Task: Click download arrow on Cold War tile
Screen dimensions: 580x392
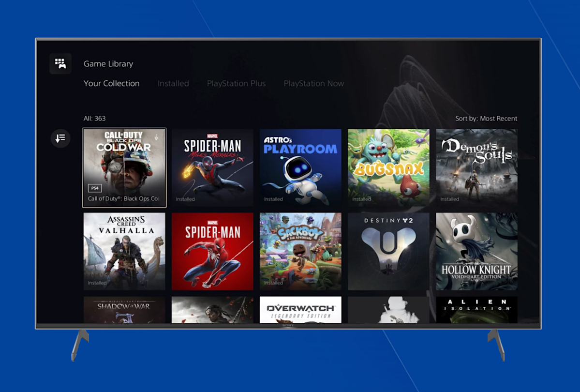Action: pos(156,137)
